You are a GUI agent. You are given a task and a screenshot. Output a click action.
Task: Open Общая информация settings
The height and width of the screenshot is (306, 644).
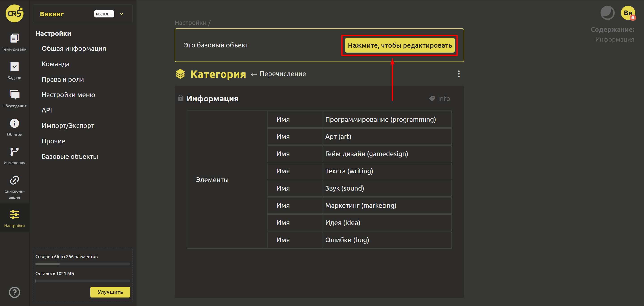coord(74,49)
